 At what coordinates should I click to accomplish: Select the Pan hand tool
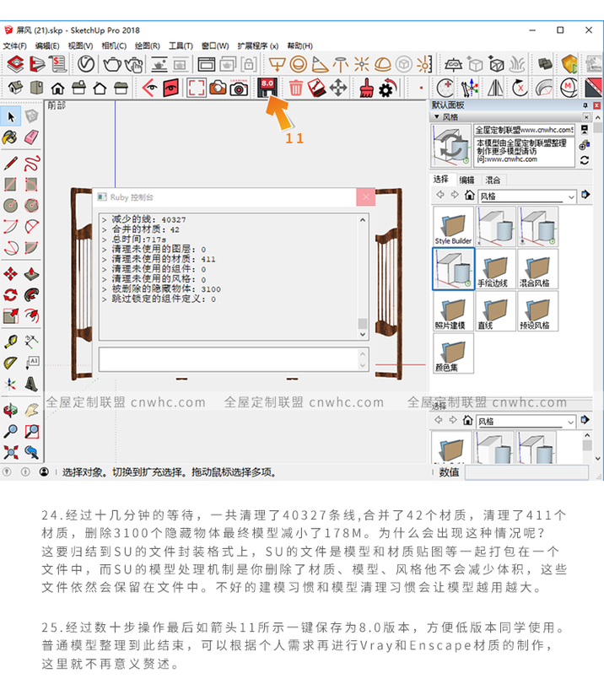pos(31,410)
